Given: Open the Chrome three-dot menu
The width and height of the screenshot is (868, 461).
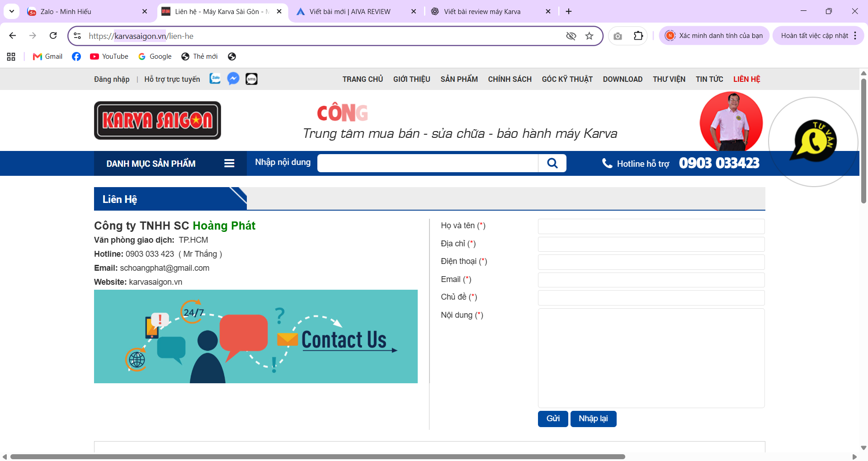Looking at the screenshot, I should point(855,36).
